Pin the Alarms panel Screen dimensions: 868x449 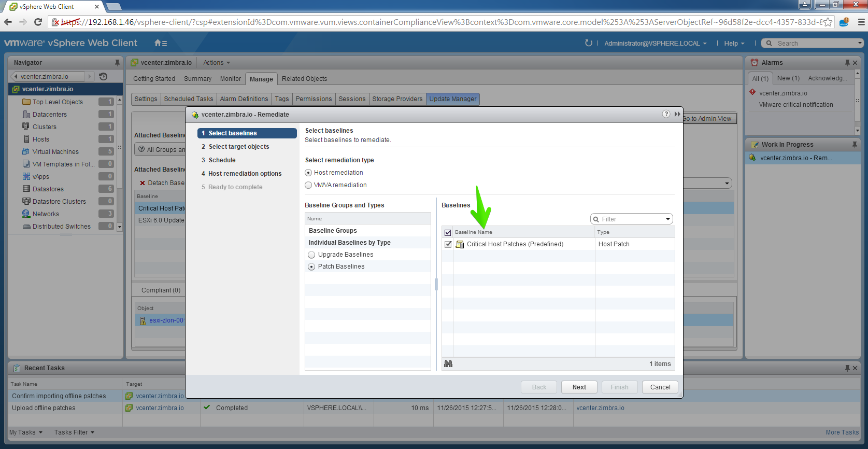pos(847,62)
